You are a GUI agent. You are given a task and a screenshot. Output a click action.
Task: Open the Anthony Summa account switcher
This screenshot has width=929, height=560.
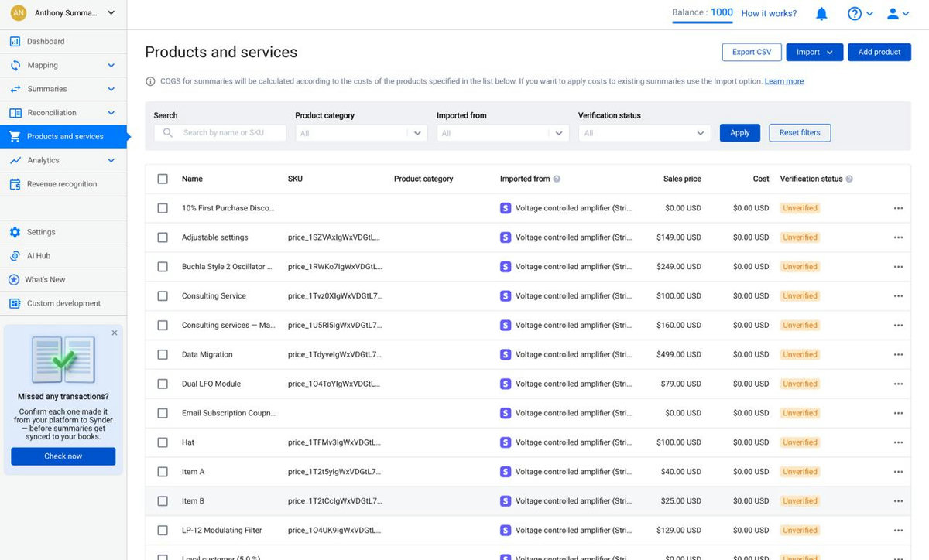point(63,13)
